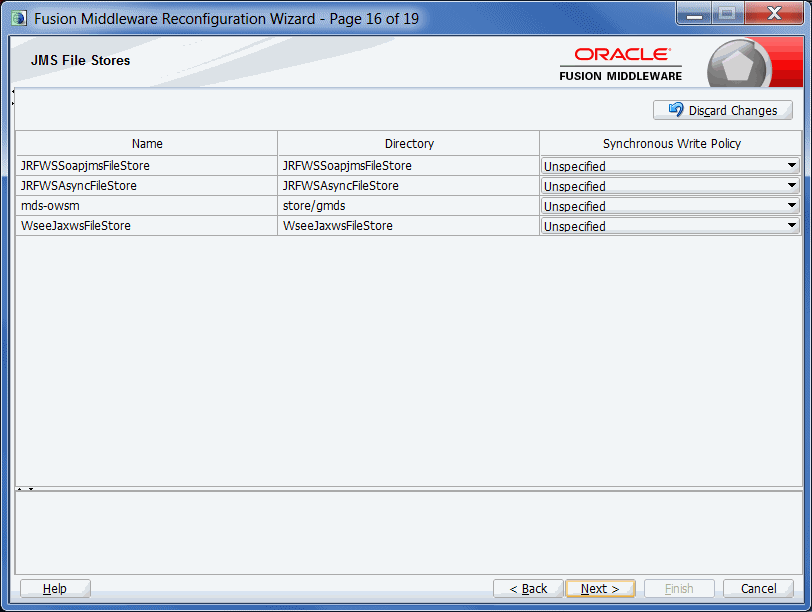Open the Help button

pos(55,589)
